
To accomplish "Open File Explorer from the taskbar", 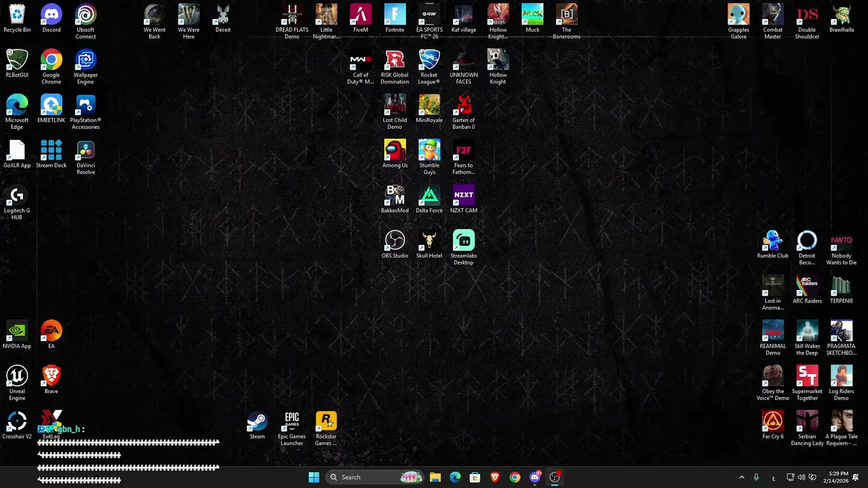I will coord(435,477).
